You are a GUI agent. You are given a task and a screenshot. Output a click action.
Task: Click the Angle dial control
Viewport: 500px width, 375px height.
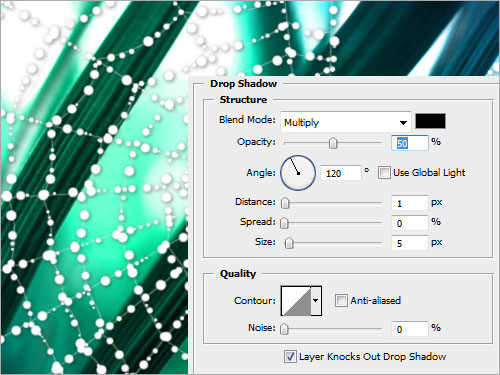[x=298, y=173]
